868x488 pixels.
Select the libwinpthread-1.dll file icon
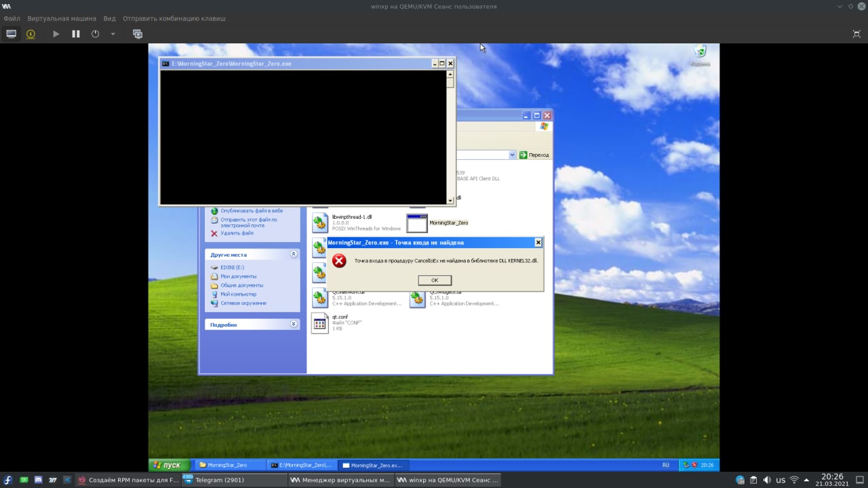pos(320,223)
